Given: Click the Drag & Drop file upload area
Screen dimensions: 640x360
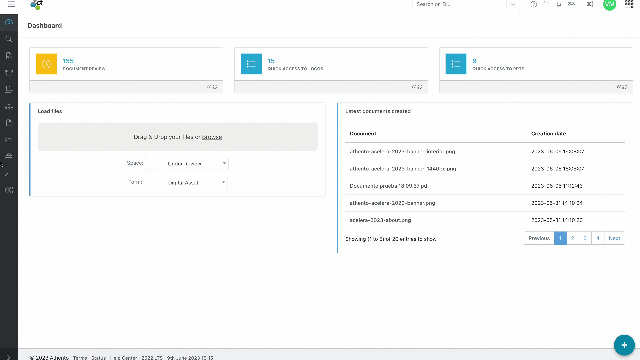Looking at the screenshot, I should click(x=178, y=137).
